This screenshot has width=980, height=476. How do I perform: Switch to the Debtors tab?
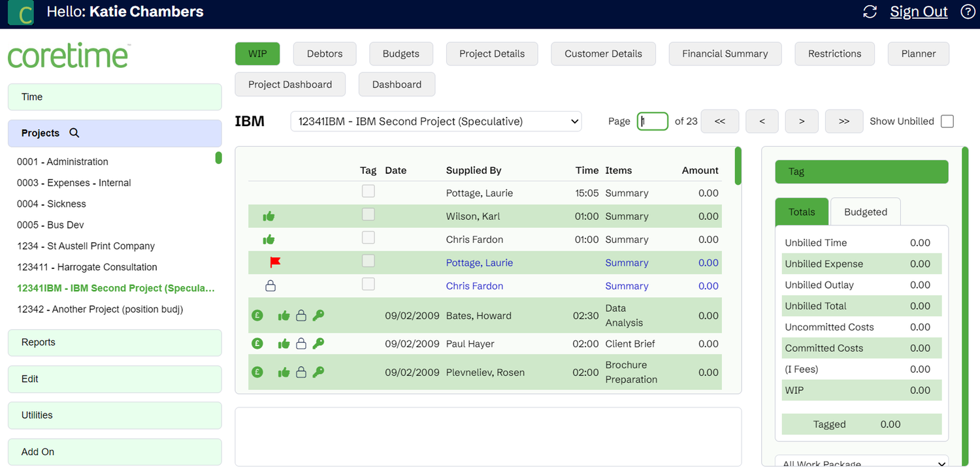point(324,54)
